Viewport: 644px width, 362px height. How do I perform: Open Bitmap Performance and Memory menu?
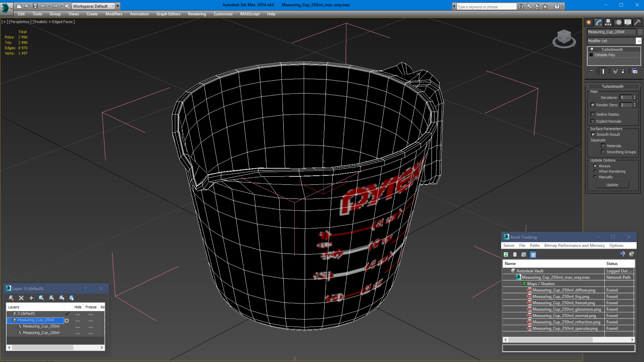[574, 246]
